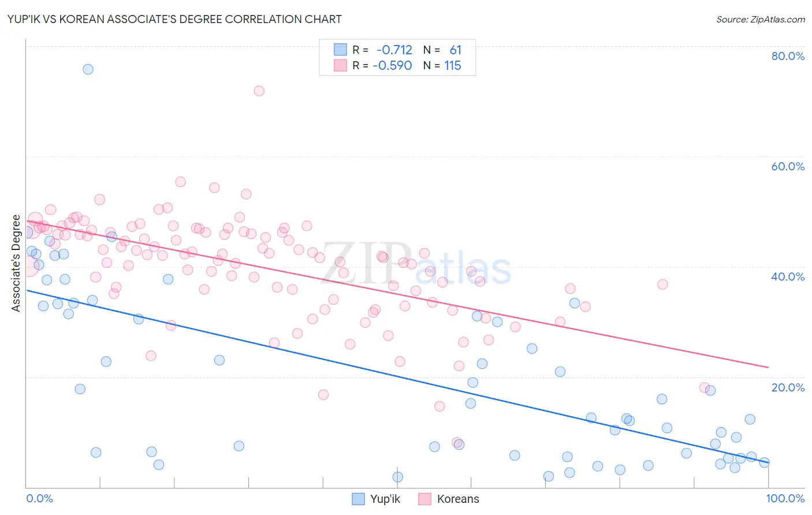Select the Koreans legend label

tap(458, 499)
